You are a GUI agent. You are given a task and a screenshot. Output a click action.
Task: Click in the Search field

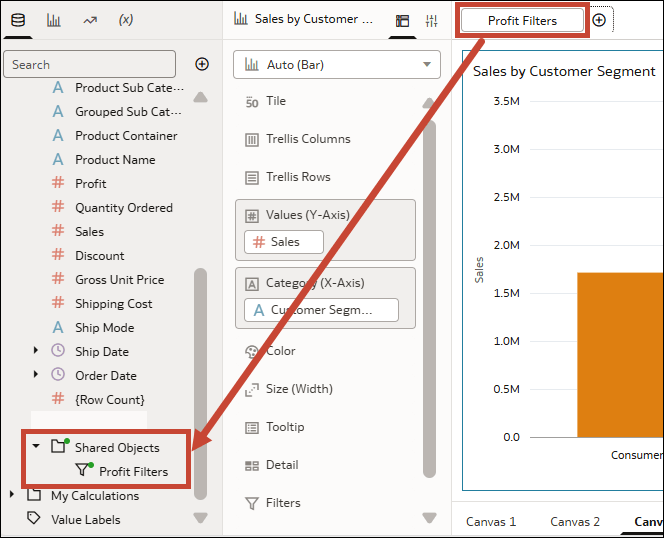(89, 64)
